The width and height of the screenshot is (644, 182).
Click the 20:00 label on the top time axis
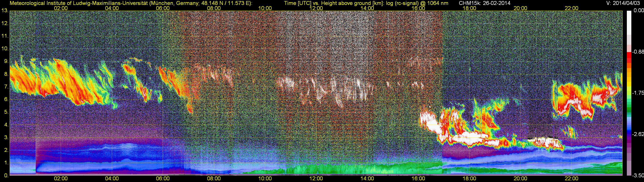[521, 8]
